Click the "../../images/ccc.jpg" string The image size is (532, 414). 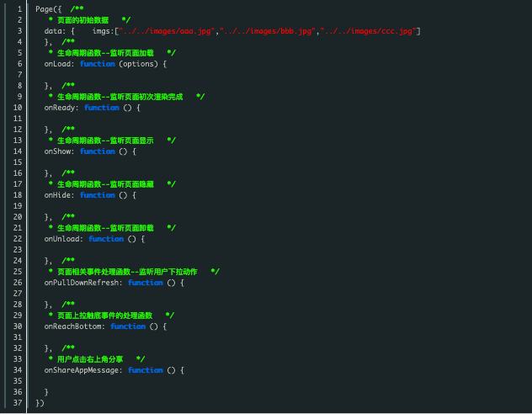coord(369,31)
